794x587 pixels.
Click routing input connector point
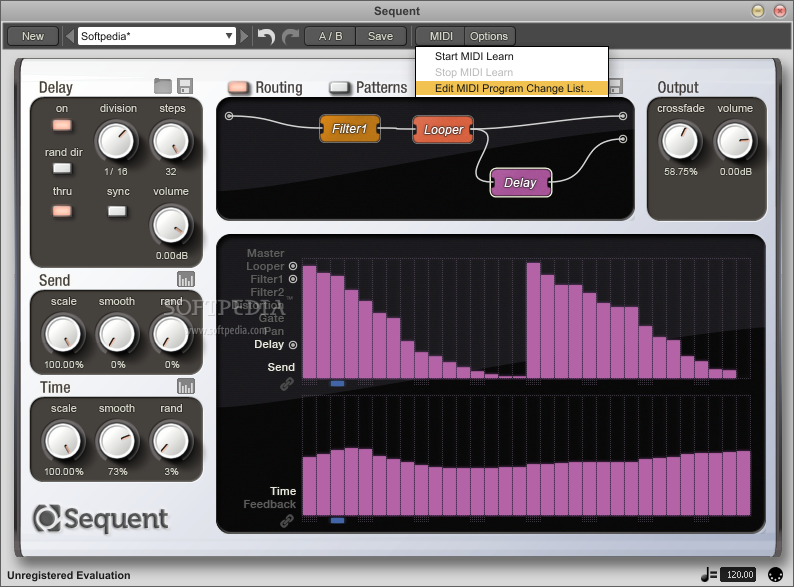[x=229, y=116]
